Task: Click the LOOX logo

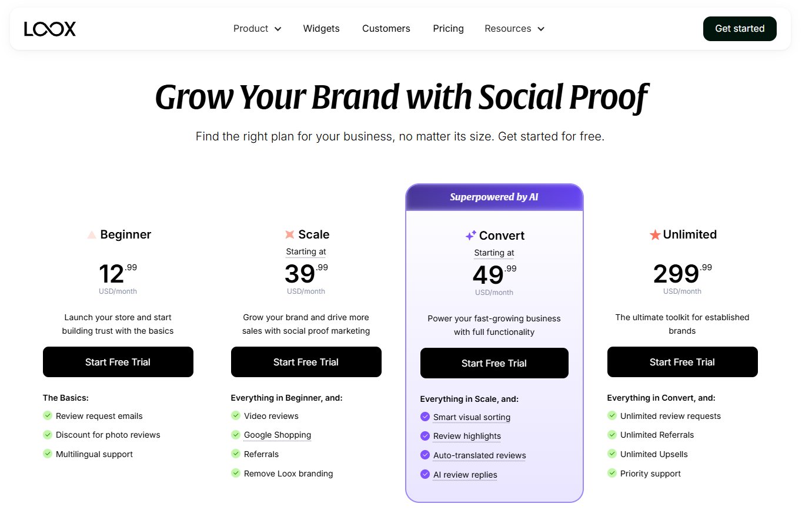Action: coord(49,28)
